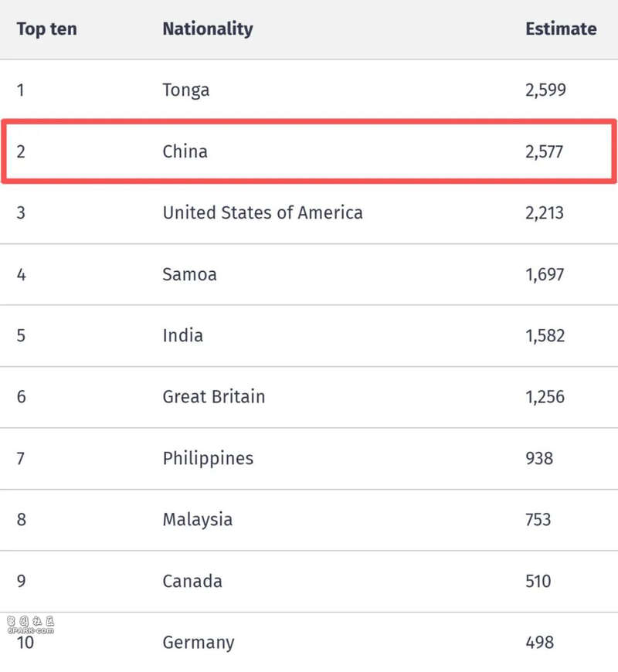
Task: Click the Philippines estimate 938
Action: (x=539, y=458)
